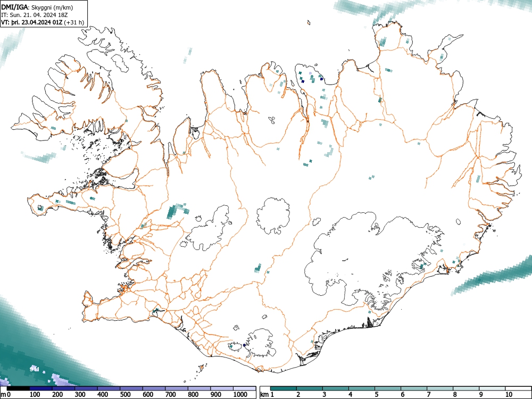Click the 7–8 km legend swatch
The width and height of the screenshot is (532, 399).
point(440,388)
